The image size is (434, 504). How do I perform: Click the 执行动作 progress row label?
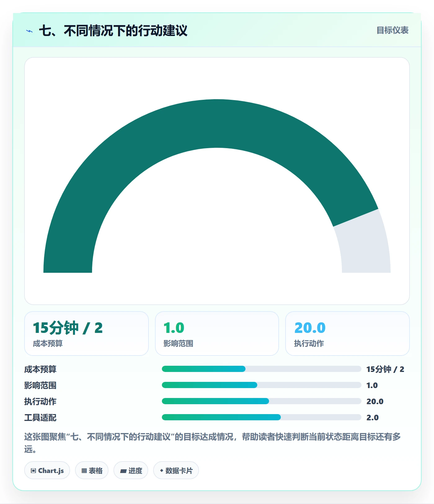click(x=40, y=401)
